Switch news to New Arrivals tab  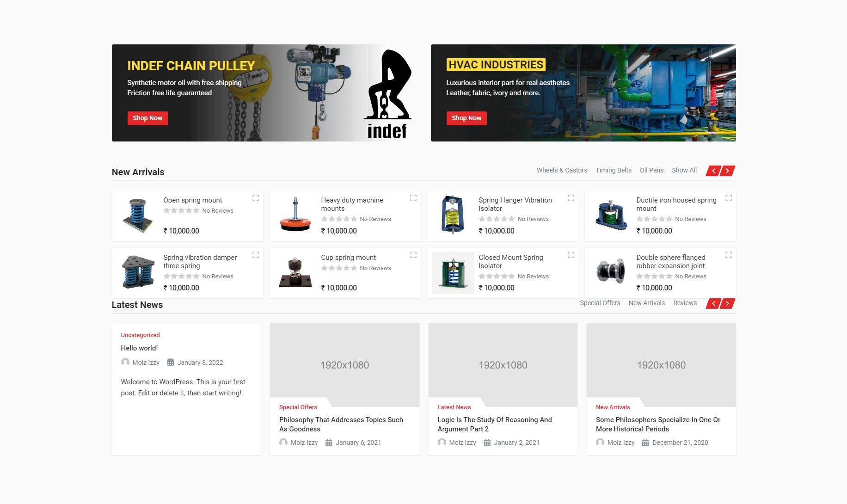(647, 303)
